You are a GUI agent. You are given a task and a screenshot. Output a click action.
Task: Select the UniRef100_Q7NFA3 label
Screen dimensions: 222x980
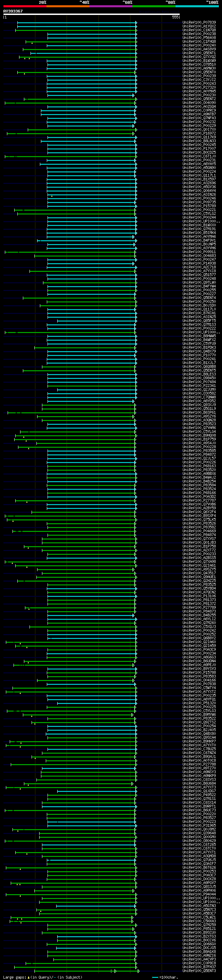pyautogui.click(x=199, y=118)
